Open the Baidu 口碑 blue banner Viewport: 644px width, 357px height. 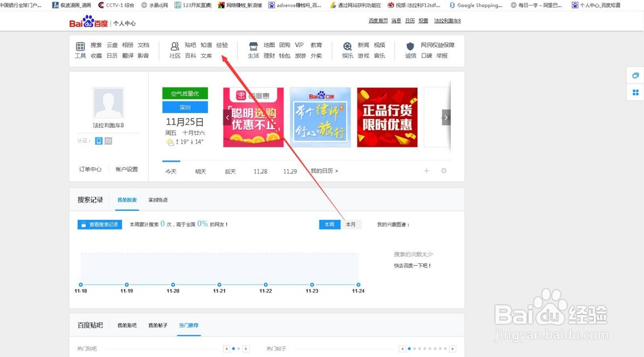pyautogui.click(x=320, y=117)
